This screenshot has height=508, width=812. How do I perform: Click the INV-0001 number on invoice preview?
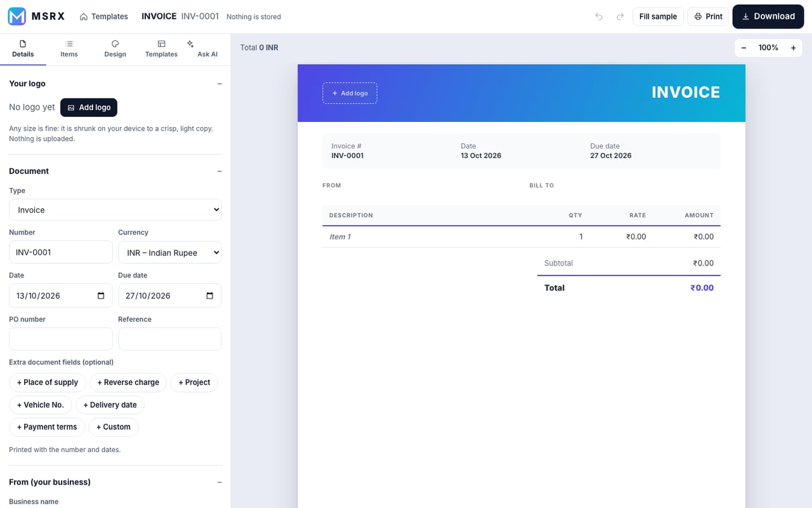point(348,156)
